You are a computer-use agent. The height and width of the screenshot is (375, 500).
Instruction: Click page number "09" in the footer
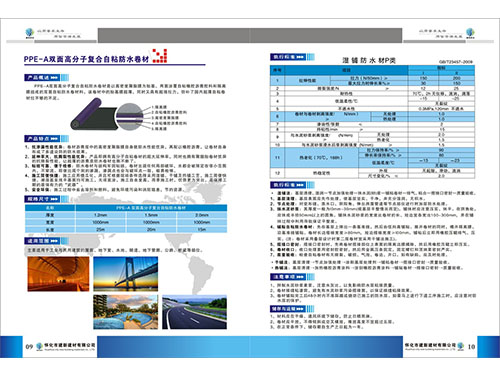click(29, 347)
